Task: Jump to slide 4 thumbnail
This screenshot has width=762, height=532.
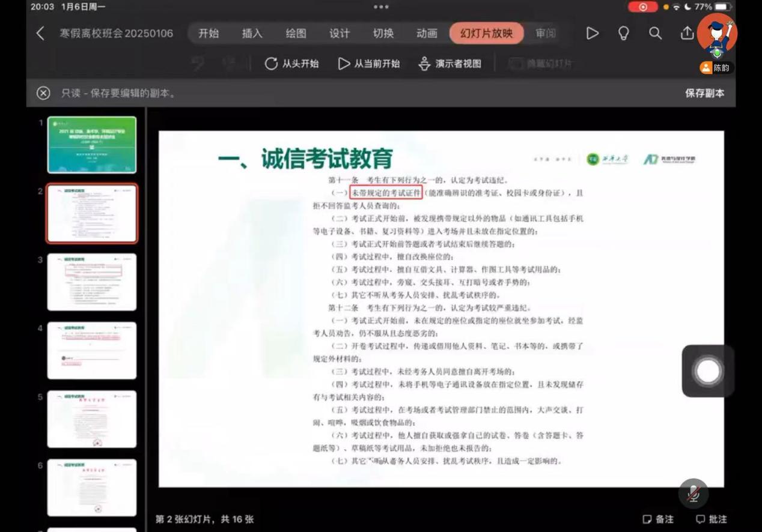Action: click(x=92, y=350)
